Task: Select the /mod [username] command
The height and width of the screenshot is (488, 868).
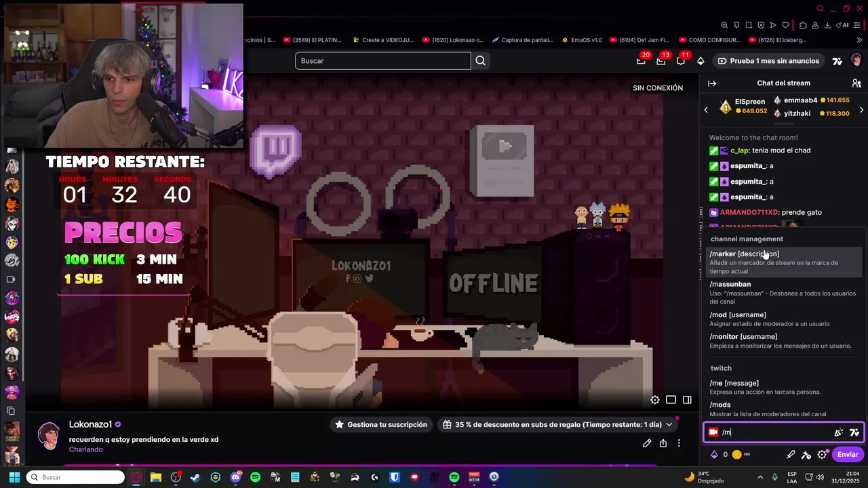Action: [x=783, y=319]
